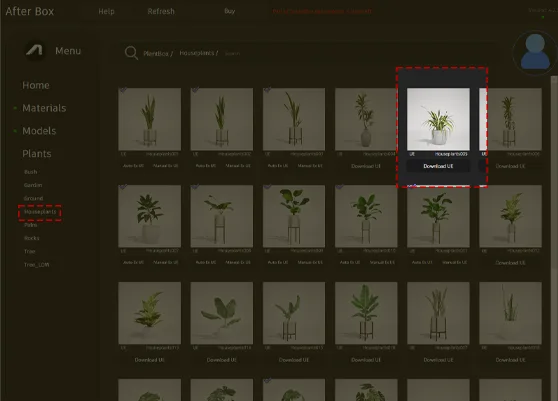Viewport: 558px width, 401px height.
Task: Open the highlighted Houseplants005 thumbnail
Action: [x=438, y=119]
